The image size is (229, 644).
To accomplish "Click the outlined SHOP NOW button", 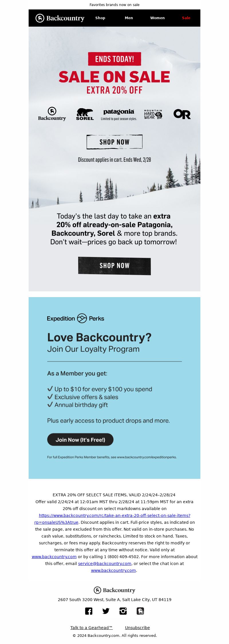I will (114, 142).
